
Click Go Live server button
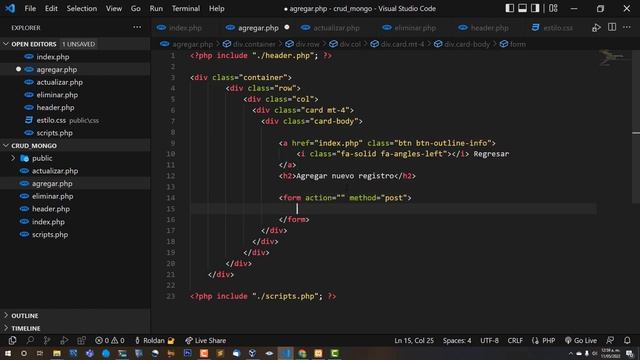point(581,340)
